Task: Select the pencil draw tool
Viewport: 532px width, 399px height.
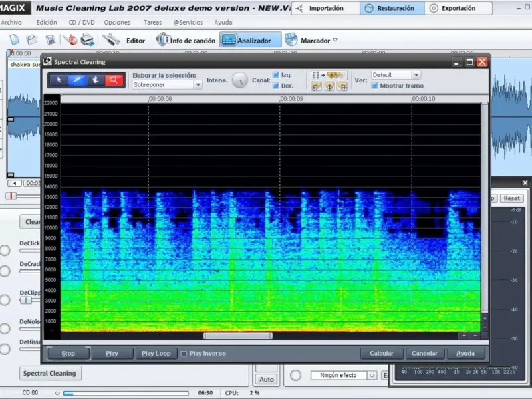Action: (77, 80)
